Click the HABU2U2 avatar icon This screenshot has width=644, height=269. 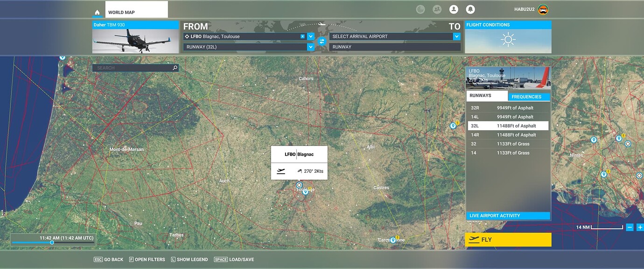click(543, 9)
